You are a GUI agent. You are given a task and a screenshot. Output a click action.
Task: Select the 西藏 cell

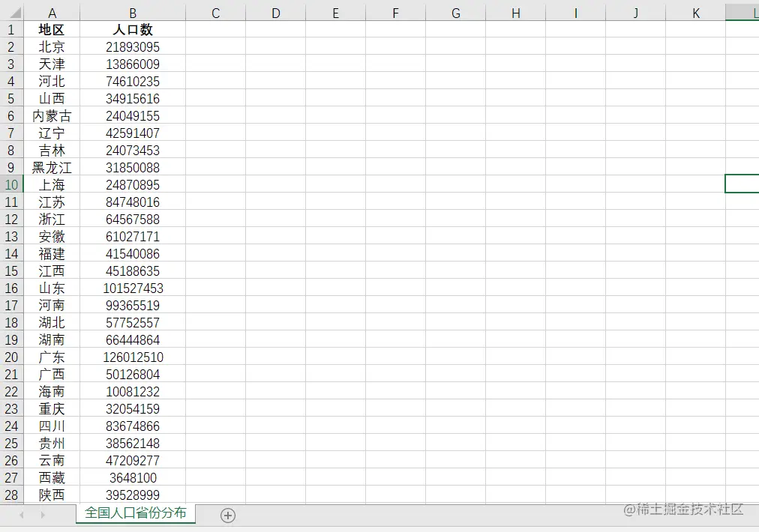(x=52, y=478)
